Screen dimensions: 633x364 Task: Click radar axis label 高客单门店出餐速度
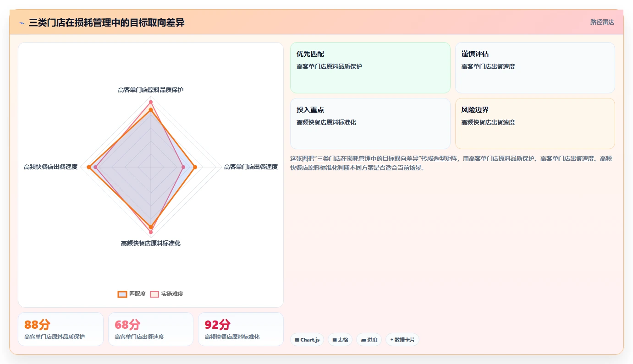point(251,167)
